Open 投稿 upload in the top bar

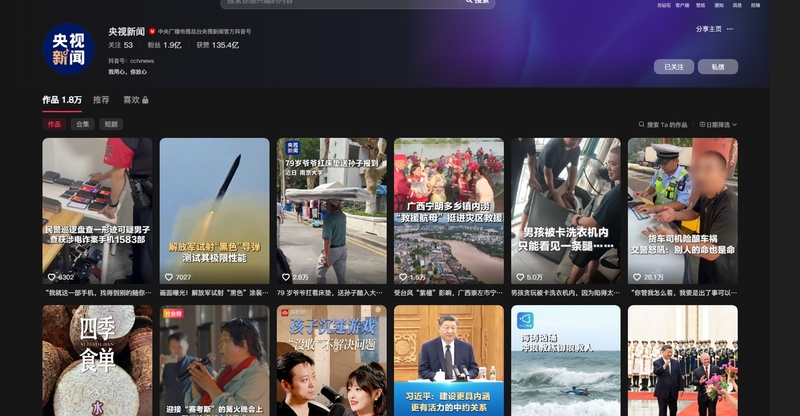(755, 5)
